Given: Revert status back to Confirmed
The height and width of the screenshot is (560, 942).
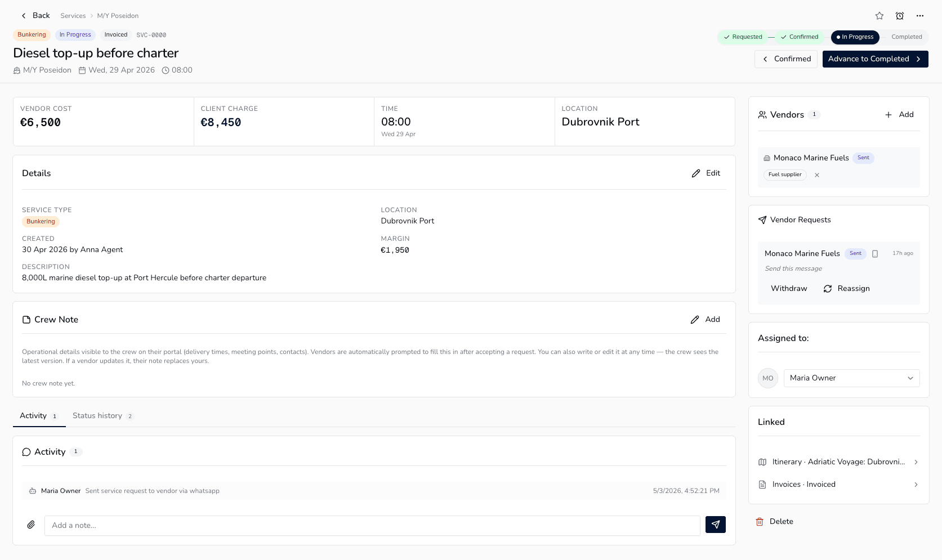Looking at the screenshot, I should click(786, 59).
